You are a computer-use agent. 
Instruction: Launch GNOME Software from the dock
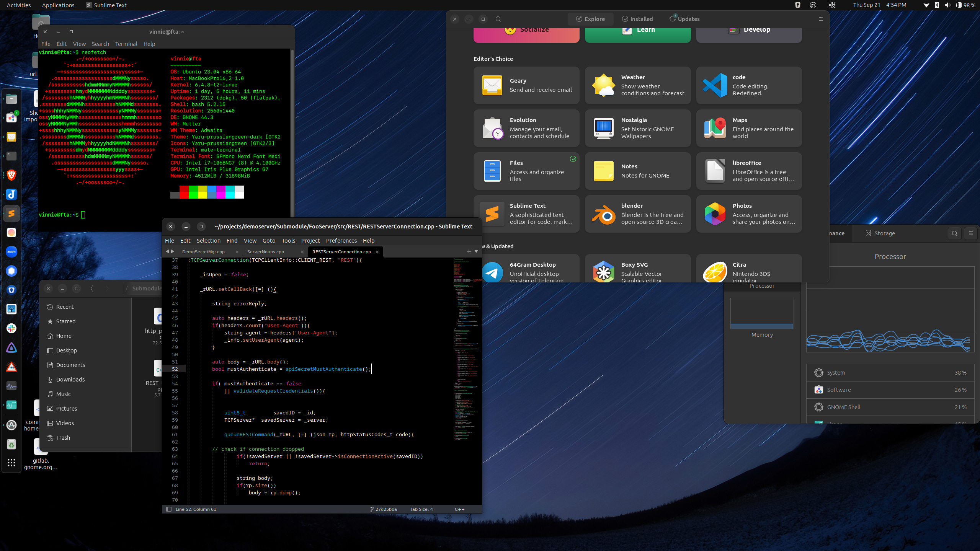pyautogui.click(x=11, y=118)
